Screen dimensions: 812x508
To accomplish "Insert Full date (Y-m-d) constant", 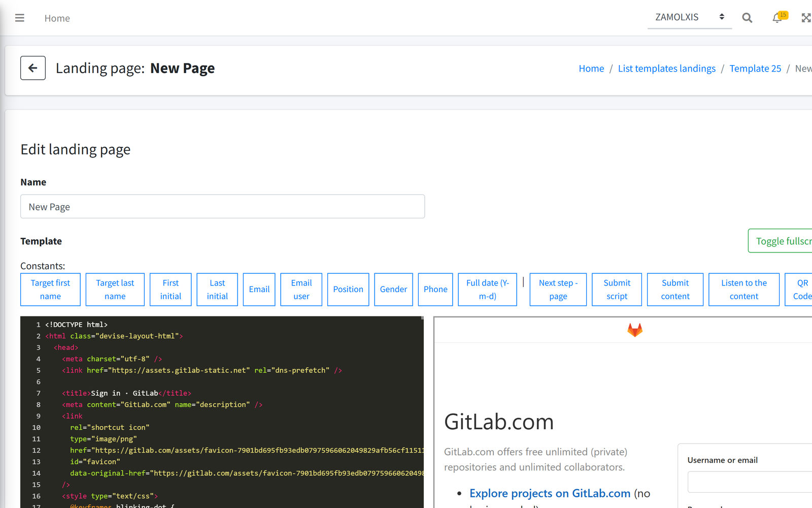I will coord(488,290).
